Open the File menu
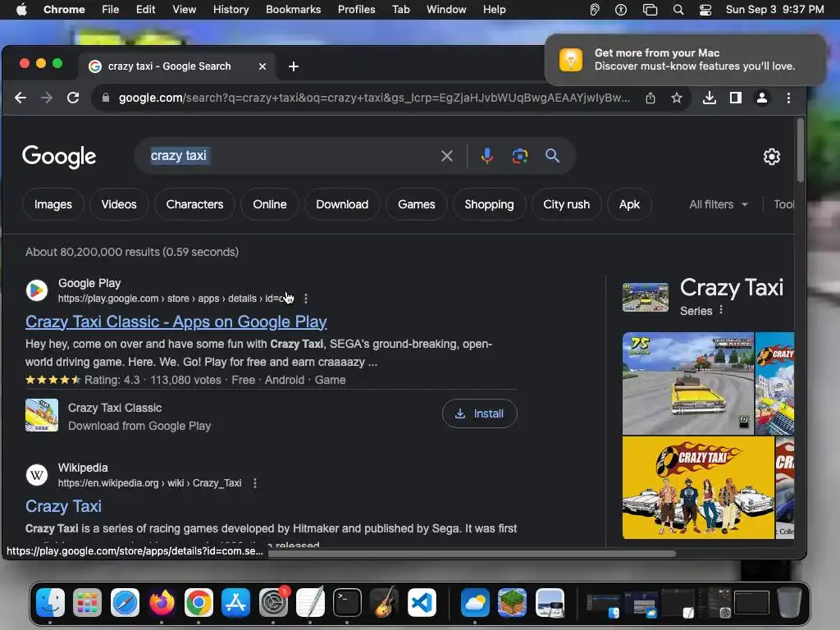Viewport: 840px width, 630px height. coord(111,9)
